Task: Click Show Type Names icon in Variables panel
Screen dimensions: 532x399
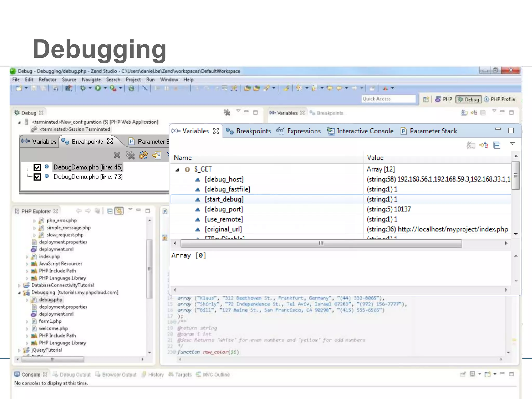Action: point(471,145)
